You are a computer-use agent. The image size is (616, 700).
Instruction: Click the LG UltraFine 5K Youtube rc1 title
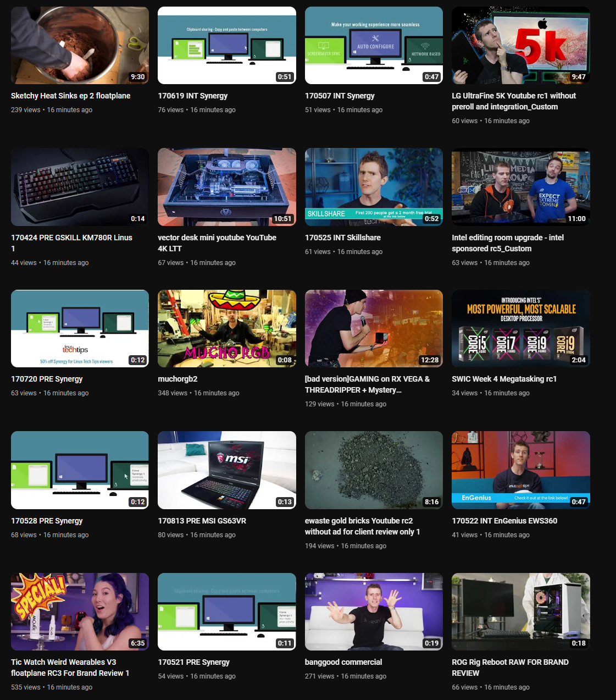pyautogui.click(x=514, y=101)
